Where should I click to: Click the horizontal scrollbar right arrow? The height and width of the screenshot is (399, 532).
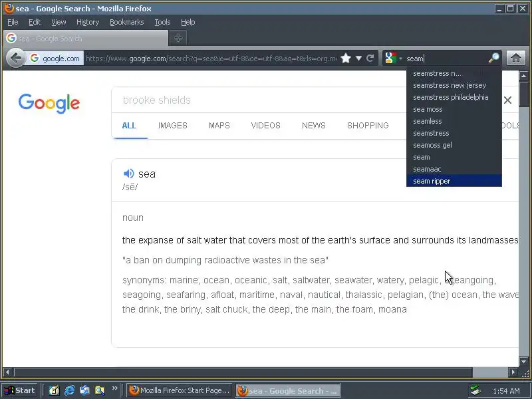(513, 372)
